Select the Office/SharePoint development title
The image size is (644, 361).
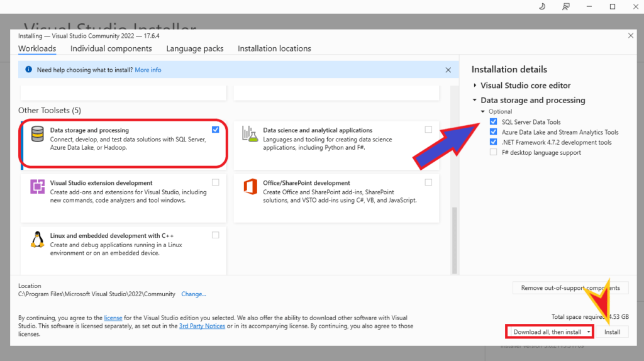tap(306, 183)
